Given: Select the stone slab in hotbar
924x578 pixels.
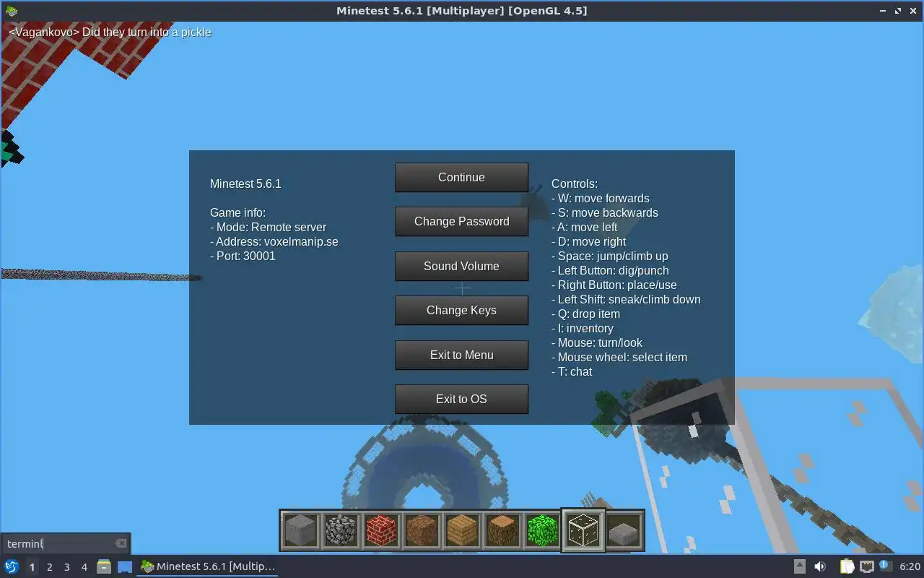Looking at the screenshot, I should click(624, 530).
